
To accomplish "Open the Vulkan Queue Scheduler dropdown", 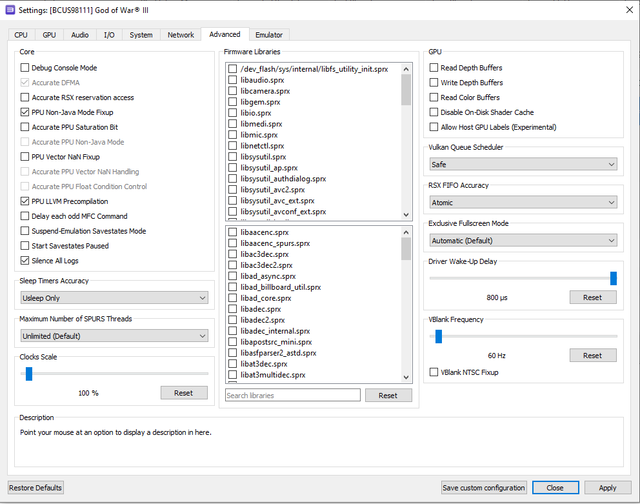I will click(x=523, y=164).
